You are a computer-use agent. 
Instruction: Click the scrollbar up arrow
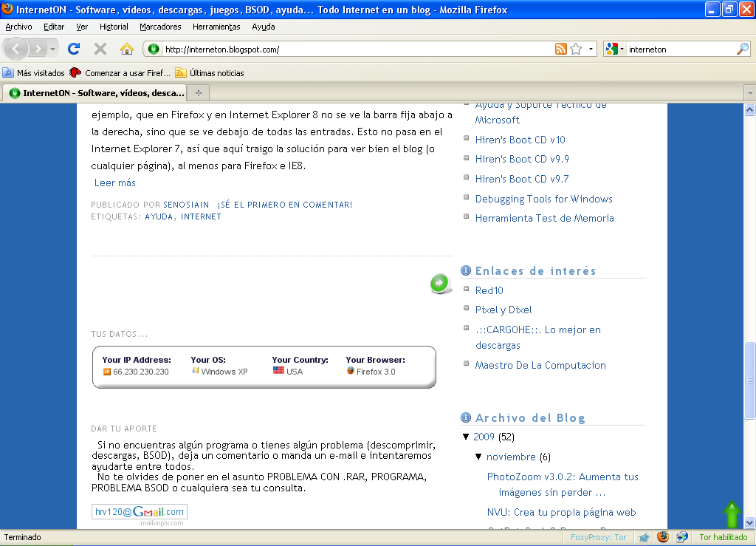(x=750, y=109)
